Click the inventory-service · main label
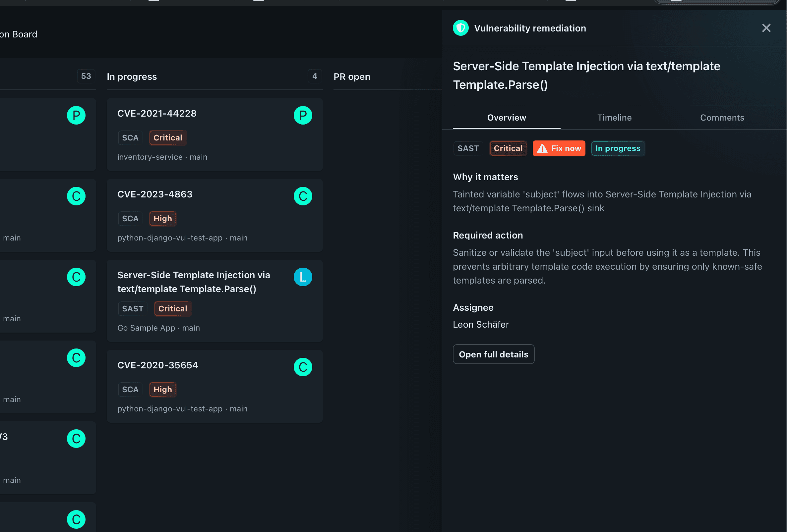This screenshot has height=532, width=787. point(162,157)
